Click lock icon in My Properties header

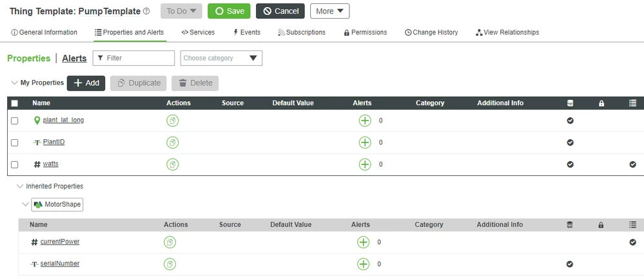(601, 103)
